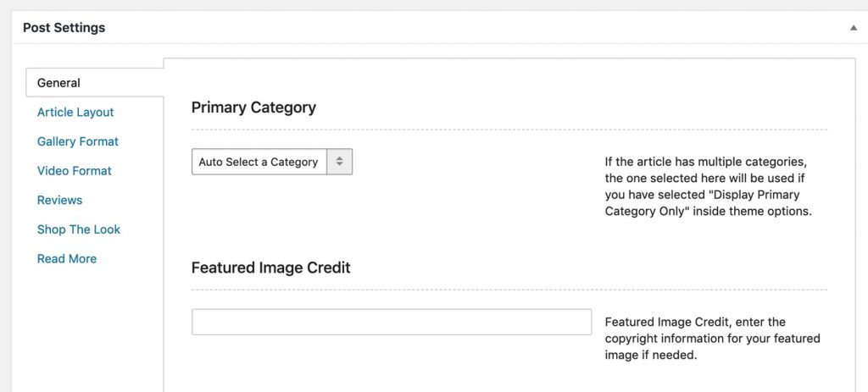
Task: Click the dashed divider under Primary Category
Action: (509, 130)
